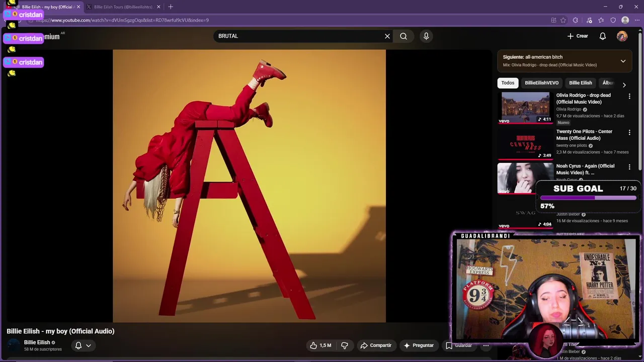Open more actions three-dot menu below video

[x=486, y=345]
